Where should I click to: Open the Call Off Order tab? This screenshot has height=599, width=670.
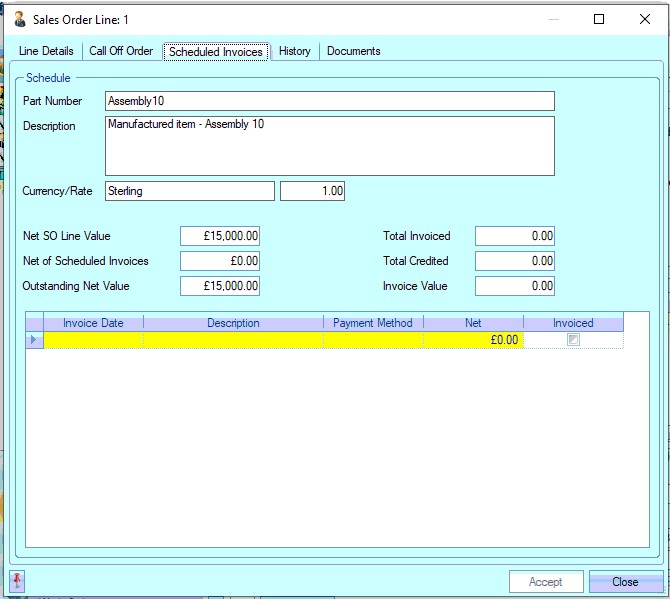click(x=121, y=51)
